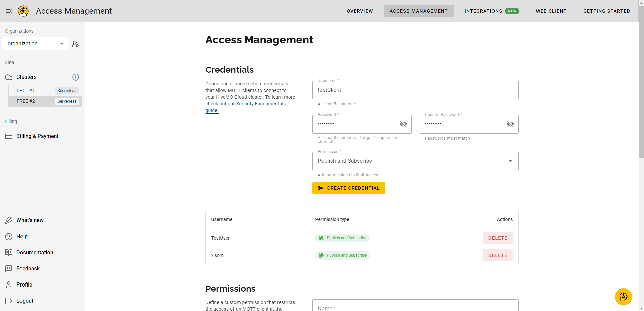The image size is (644, 311).
Task: Click the Username column header
Action: (x=222, y=219)
